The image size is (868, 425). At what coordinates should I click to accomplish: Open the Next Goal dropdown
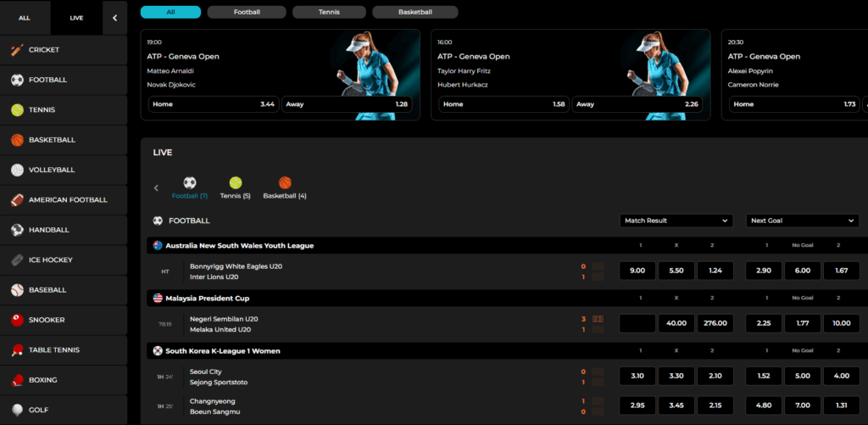tap(803, 221)
